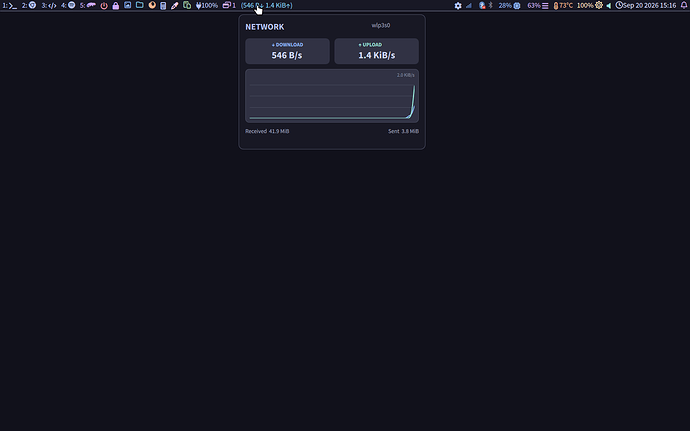The image size is (690, 431).
Task: Click the 73°C temperature indicator
Action: point(563,6)
